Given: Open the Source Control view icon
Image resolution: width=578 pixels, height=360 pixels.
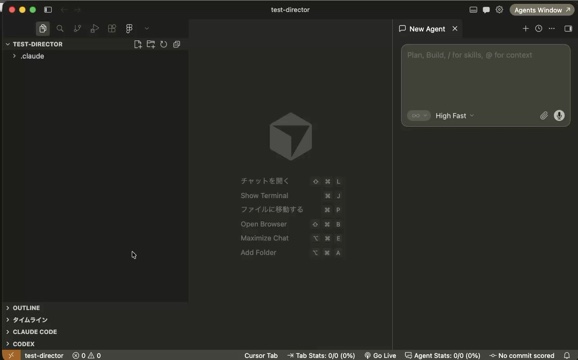Looking at the screenshot, I should pos(77,28).
